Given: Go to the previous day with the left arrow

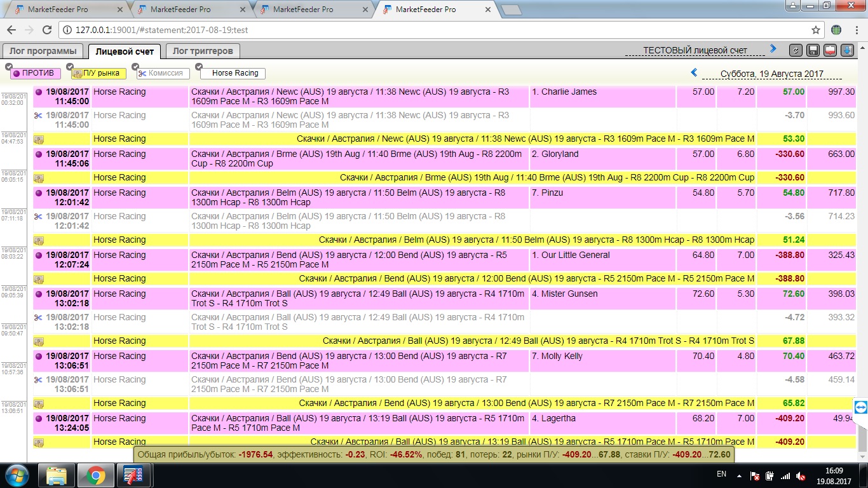Looking at the screenshot, I should tap(695, 72).
